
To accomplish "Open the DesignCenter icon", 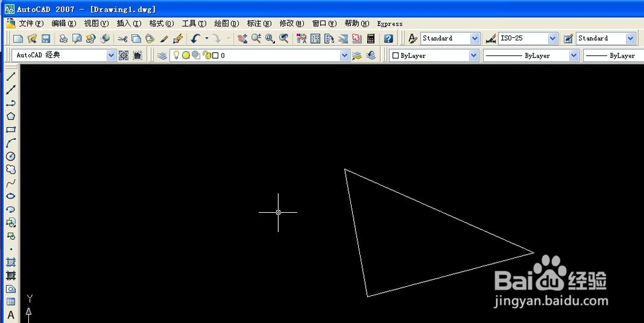I will point(316,39).
